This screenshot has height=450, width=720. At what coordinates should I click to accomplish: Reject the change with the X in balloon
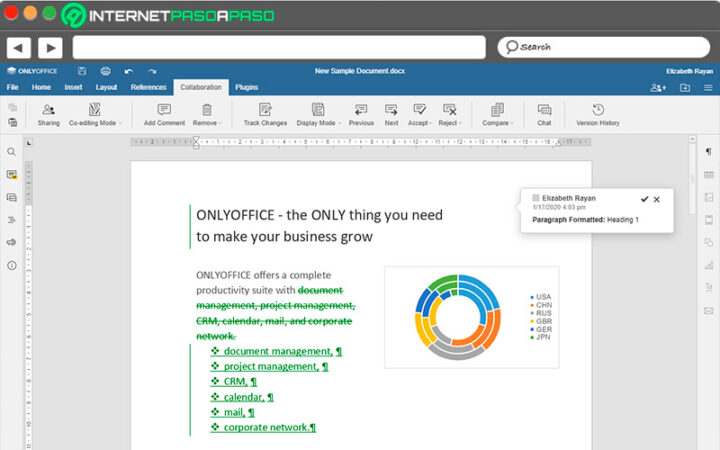click(657, 199)
